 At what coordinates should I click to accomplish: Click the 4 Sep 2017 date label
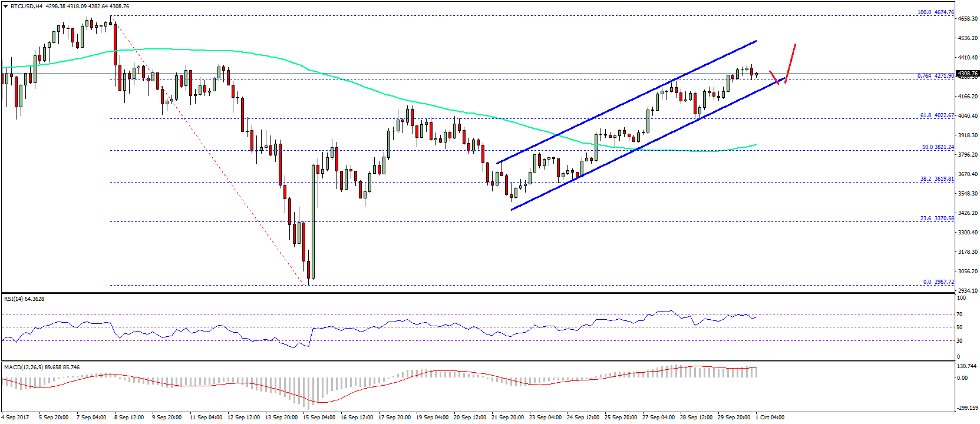(x=16, y=418)
